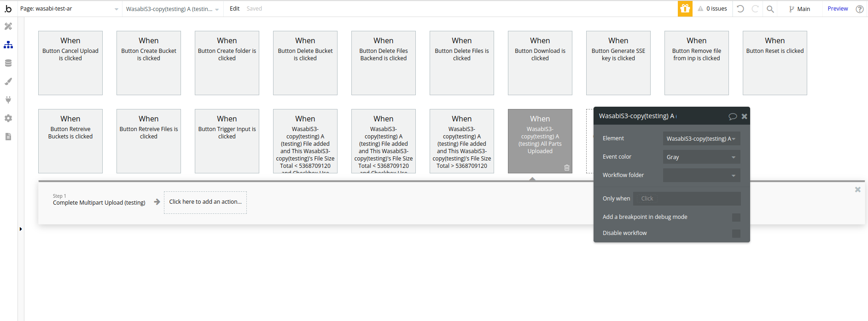Open the comment bubble in property panel
The height and width of the screenshot is (321, 868).
click(733, 116)
